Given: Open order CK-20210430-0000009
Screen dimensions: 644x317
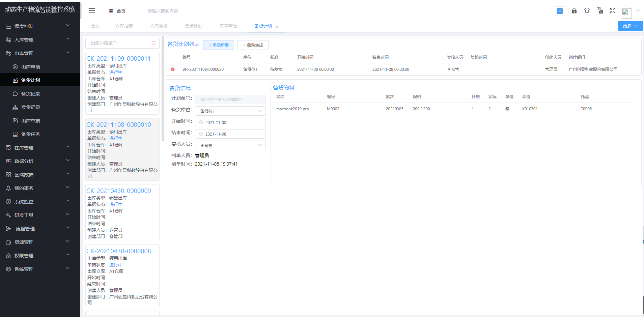Looking at the screenshot, I should [x=119, y=191].
